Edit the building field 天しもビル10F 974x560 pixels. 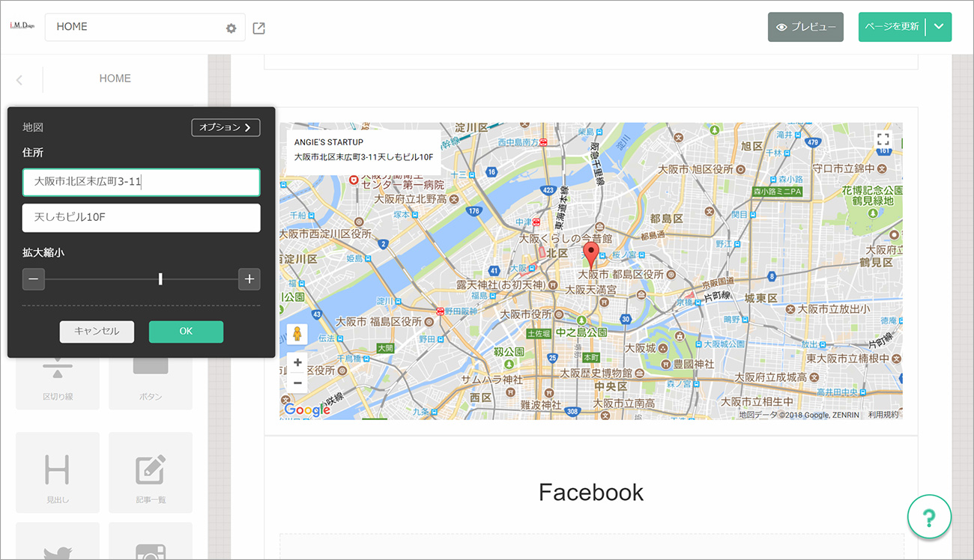142,218
